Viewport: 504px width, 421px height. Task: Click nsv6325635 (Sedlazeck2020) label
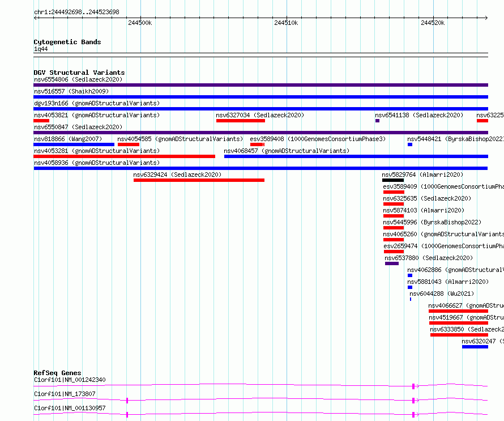427,198
